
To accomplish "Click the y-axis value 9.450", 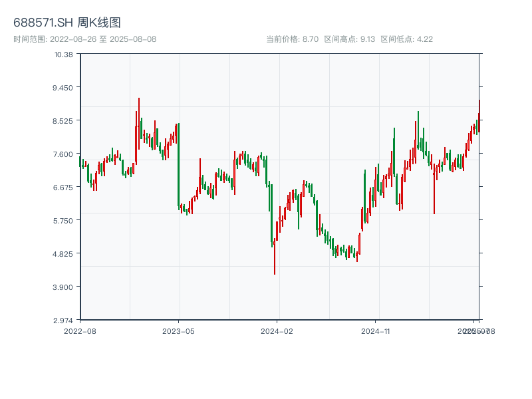I will (63, 88).
